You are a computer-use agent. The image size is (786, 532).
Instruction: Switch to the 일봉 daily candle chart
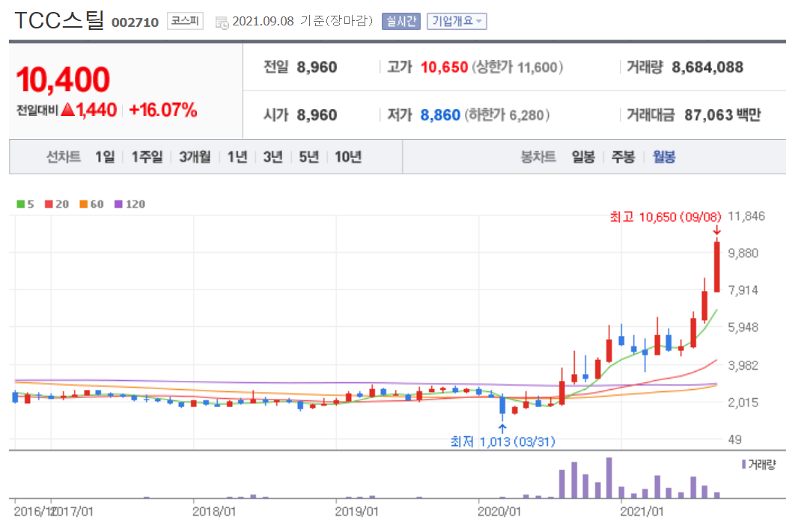pyautogui.click(x=583, y=157)
